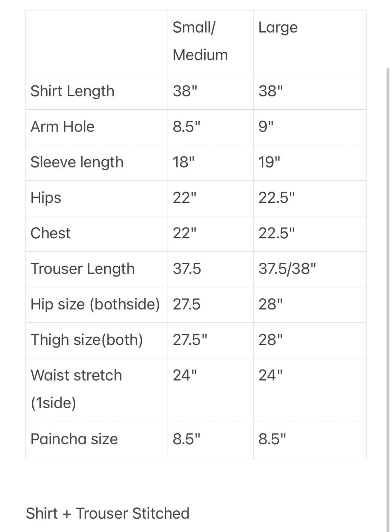Click the 27.5" thigh size value
The image size is (392, 532).
click(190, 340)
